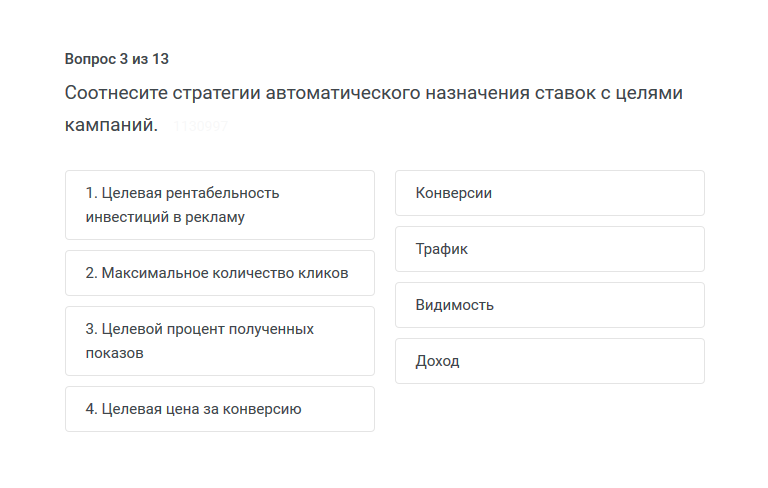Image resolution: width=768 pixels, height=488 pixels.
Task: Select strategy card numbered 1
Action: [219, 205]
